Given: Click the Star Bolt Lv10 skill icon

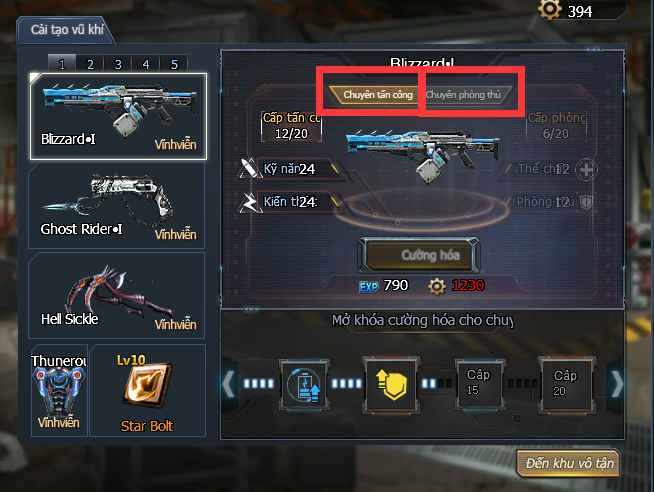Looking at the screenshot, I should tap(146, 385).
